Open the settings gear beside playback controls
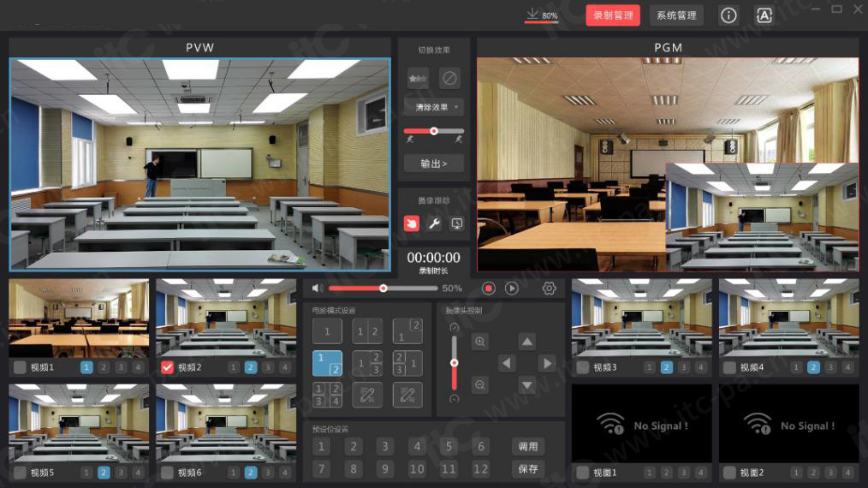 click(550, 289)
